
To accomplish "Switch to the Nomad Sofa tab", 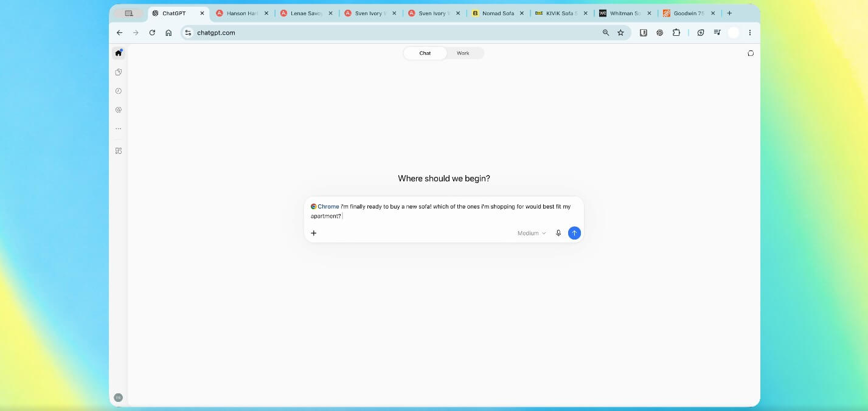I will click(498, 13).
